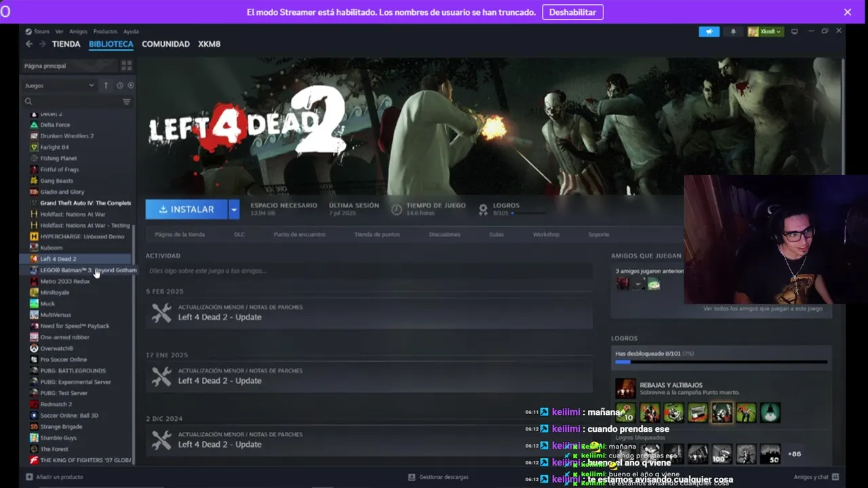Click Rebajas y Altibajos achievement icon
Screen dimensions: 868x488
pos(625,388)
